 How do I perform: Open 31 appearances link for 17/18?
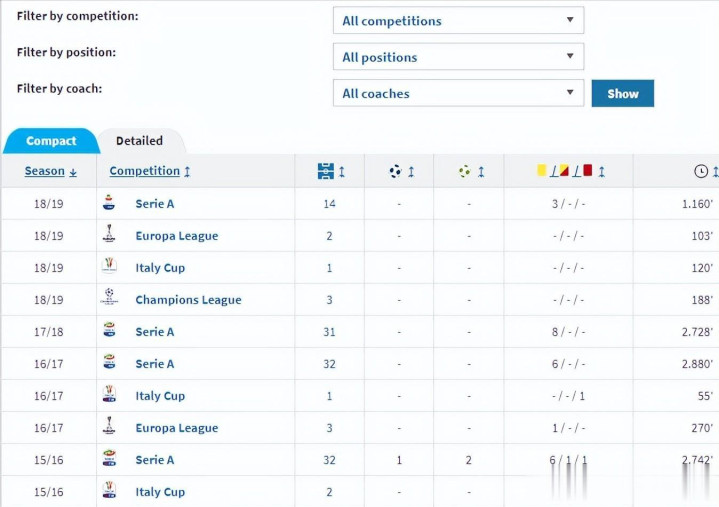(x=329, y=332)
